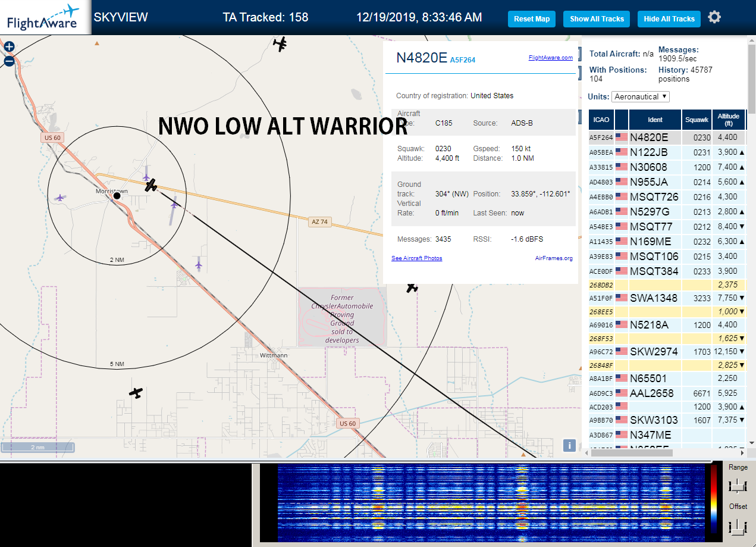Open the AirFrames.org link
The image size is (756, 547).
pyautogui.click(x=554, y=258)
